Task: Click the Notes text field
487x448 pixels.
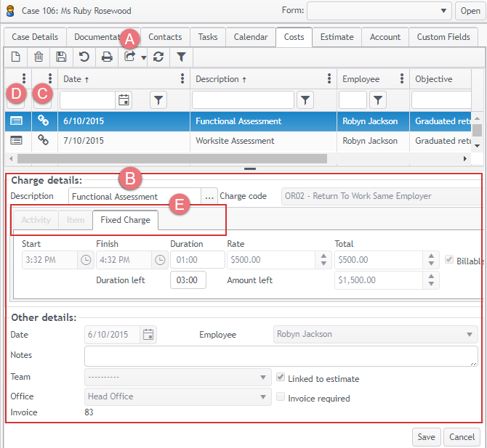Action: [x=281, y=356]
